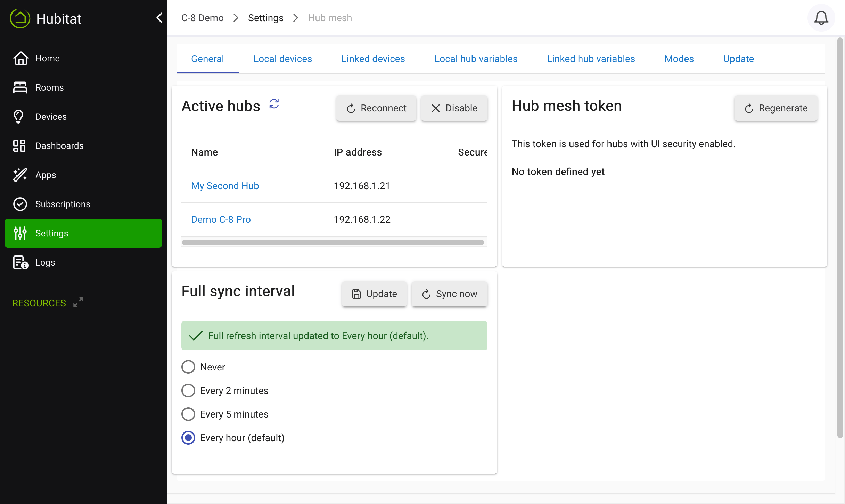Switch to the Modes tab
This screenshot has height=504, width=845.
pyautogui.click(x=679, y=59)
